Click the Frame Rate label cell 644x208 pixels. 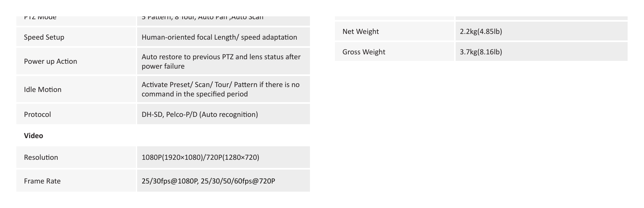point(76,181)
